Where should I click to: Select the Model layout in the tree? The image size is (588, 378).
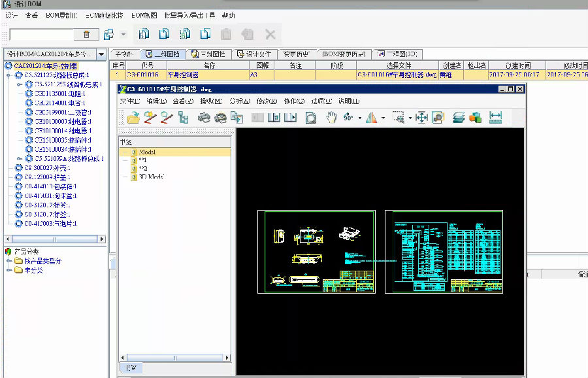[147, 152]
